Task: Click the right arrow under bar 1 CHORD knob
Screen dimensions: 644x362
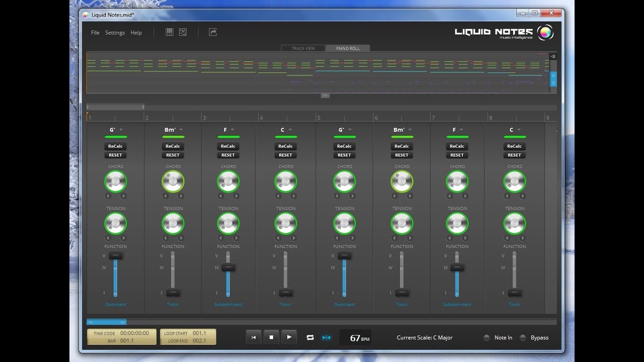Action: 123,196
